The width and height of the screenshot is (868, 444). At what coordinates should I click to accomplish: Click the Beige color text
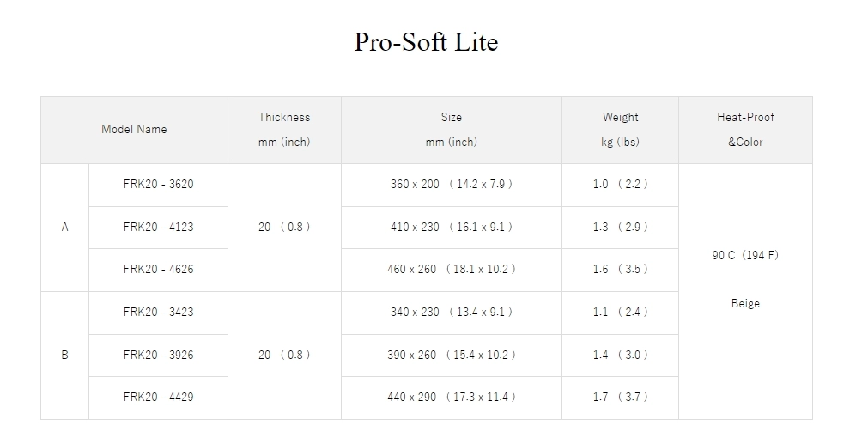(745, 303)
